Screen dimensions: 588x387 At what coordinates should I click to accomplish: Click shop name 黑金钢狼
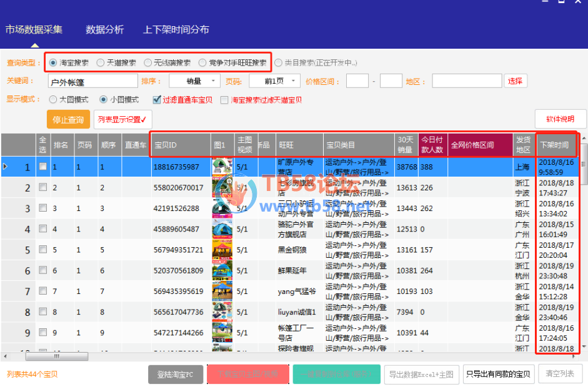292,250
